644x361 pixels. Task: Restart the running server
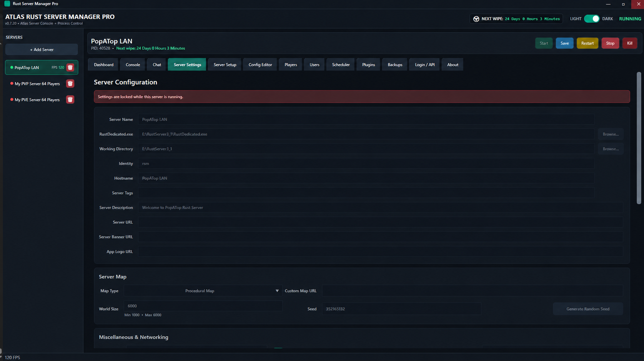point(587,43)
